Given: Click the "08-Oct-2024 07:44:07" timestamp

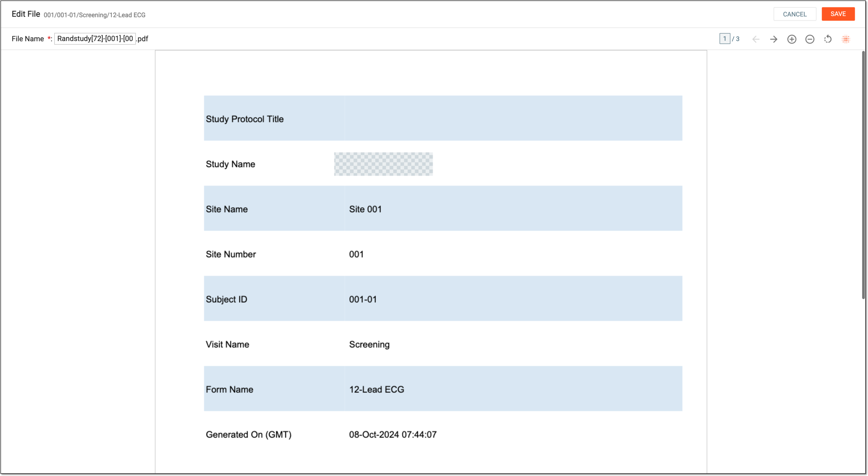Looking at the screenshot, I should click(x=393, y=435).
